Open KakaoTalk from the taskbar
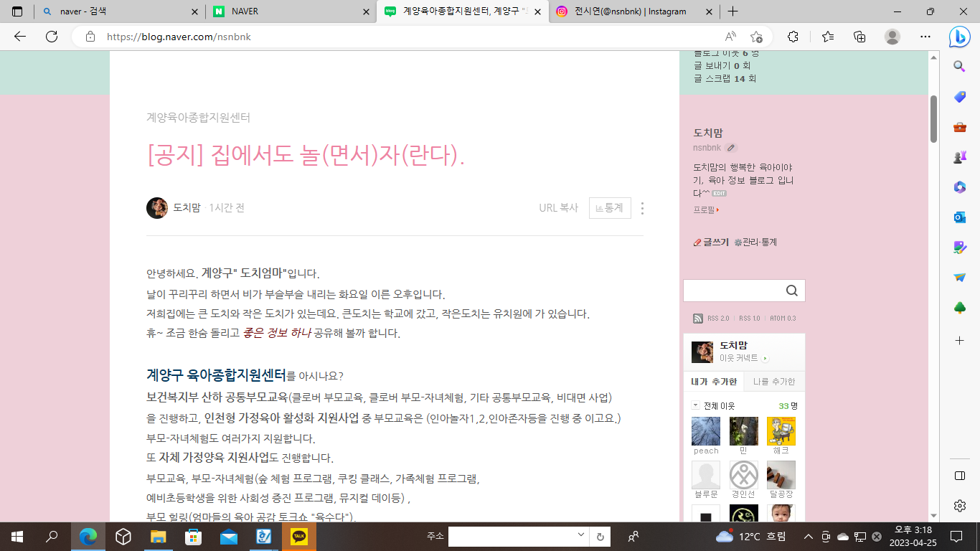The height and width of the screenshot is (551, 980). (x=299, y=537)
